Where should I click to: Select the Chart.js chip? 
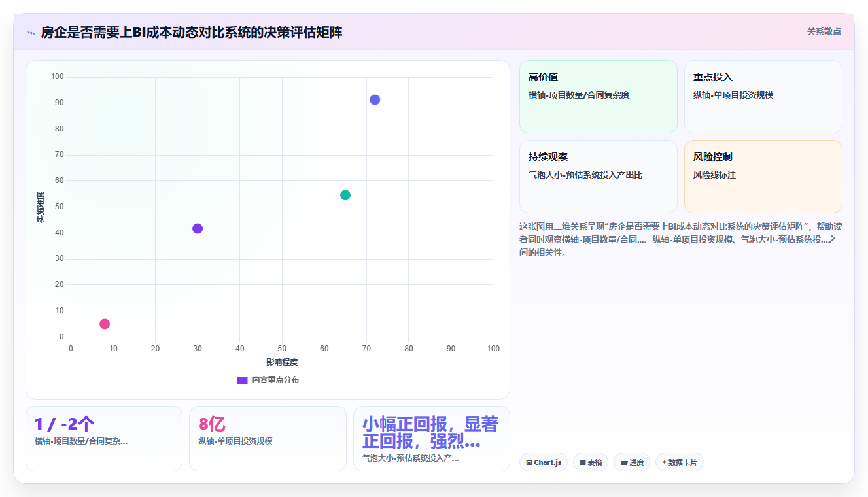[x=544, y=462]
